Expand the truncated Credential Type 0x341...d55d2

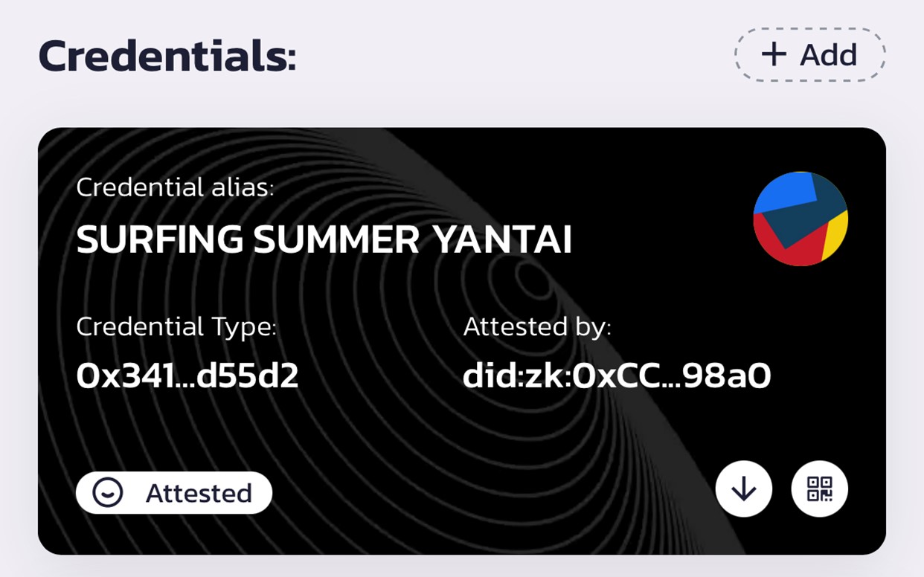[188, 376]
